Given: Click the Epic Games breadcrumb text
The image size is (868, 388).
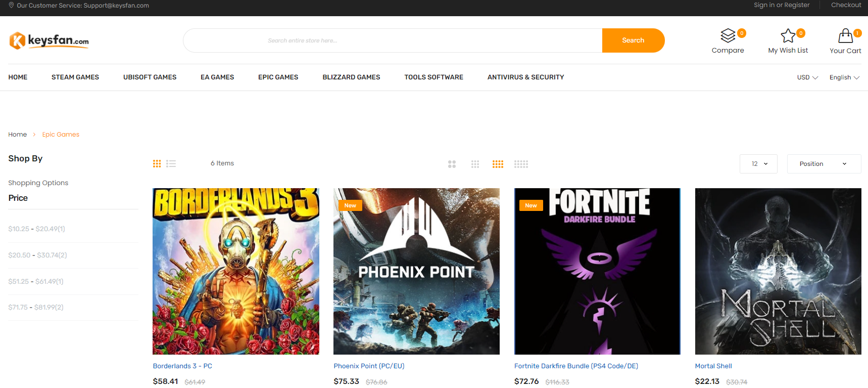Looking at the screenshot, I should tap(61, 135).
